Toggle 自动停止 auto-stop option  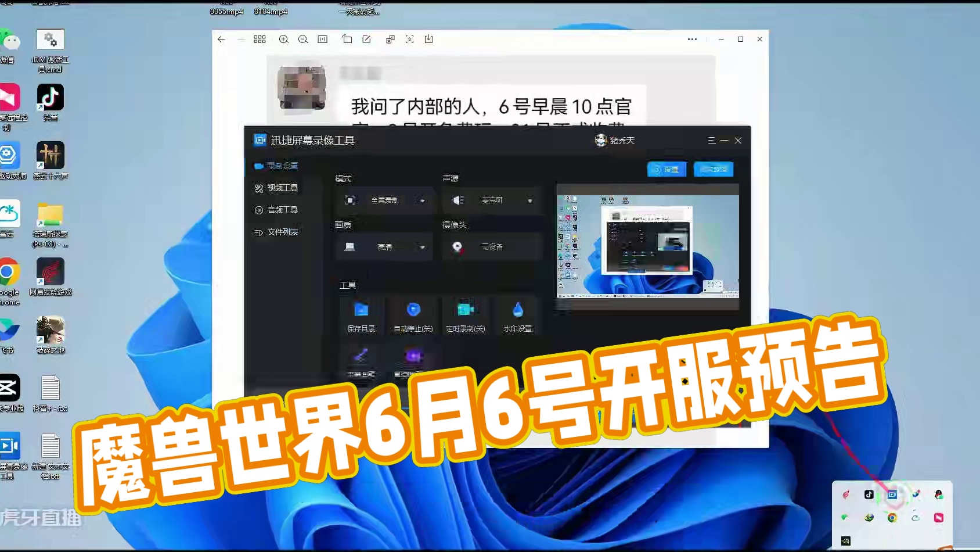point(413,316)
